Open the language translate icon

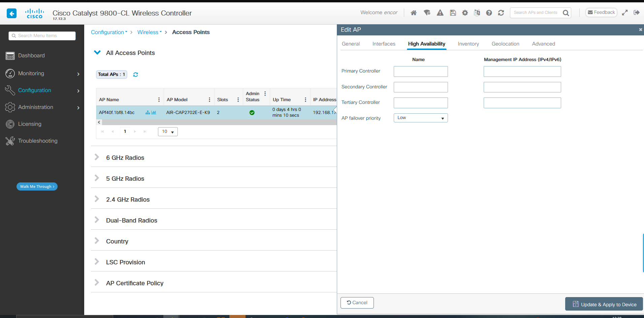coord(477,13)
